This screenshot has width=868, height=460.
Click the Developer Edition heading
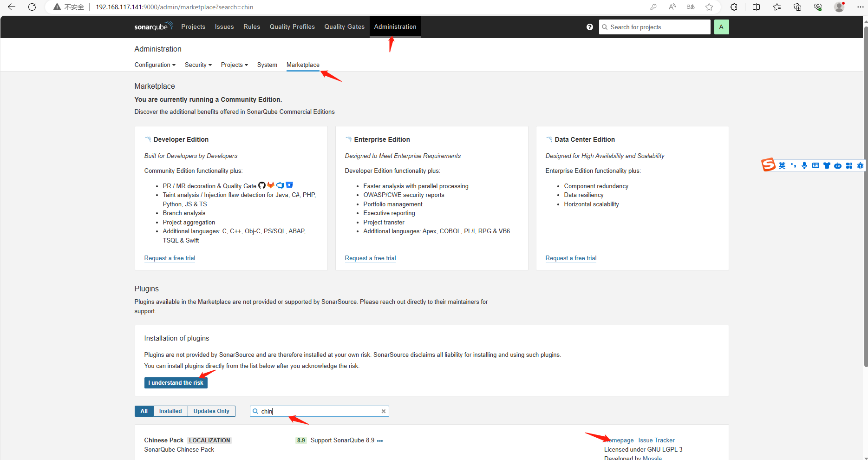pos(181,139)
